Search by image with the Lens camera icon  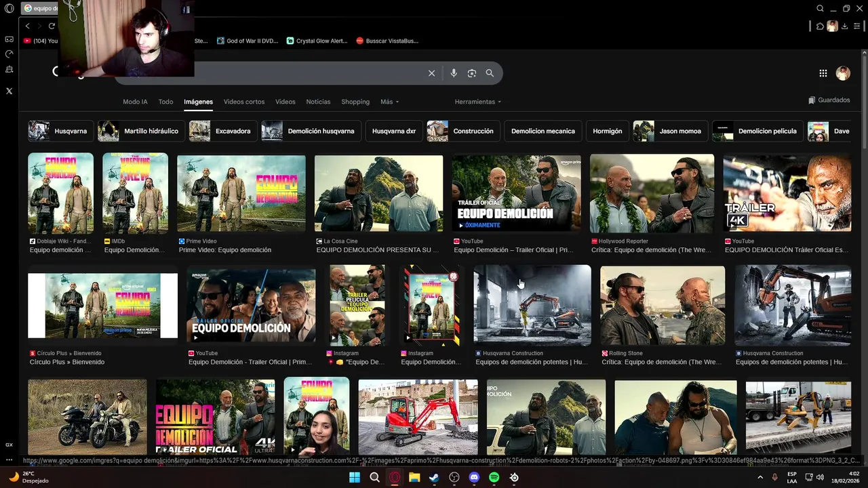tap(472, 73)
